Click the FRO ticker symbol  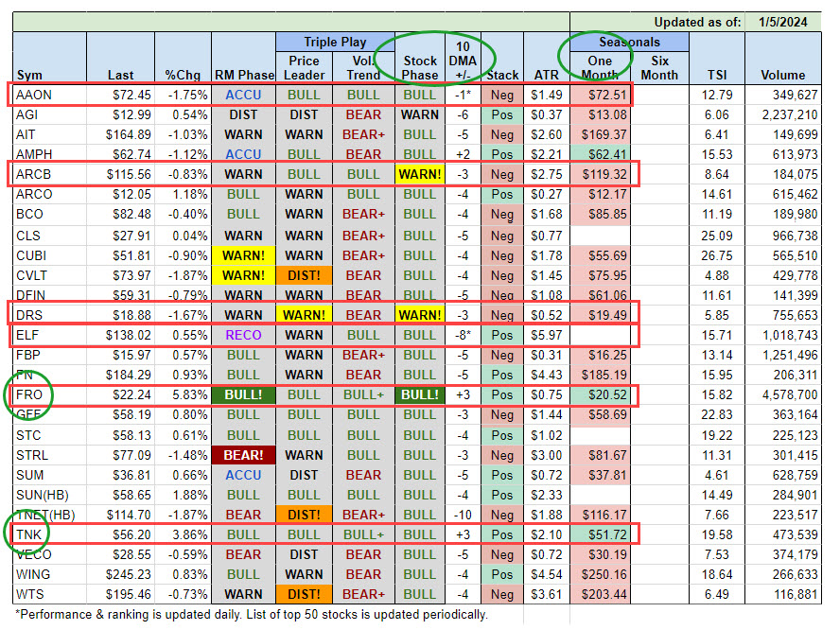[x=27, y=394]
